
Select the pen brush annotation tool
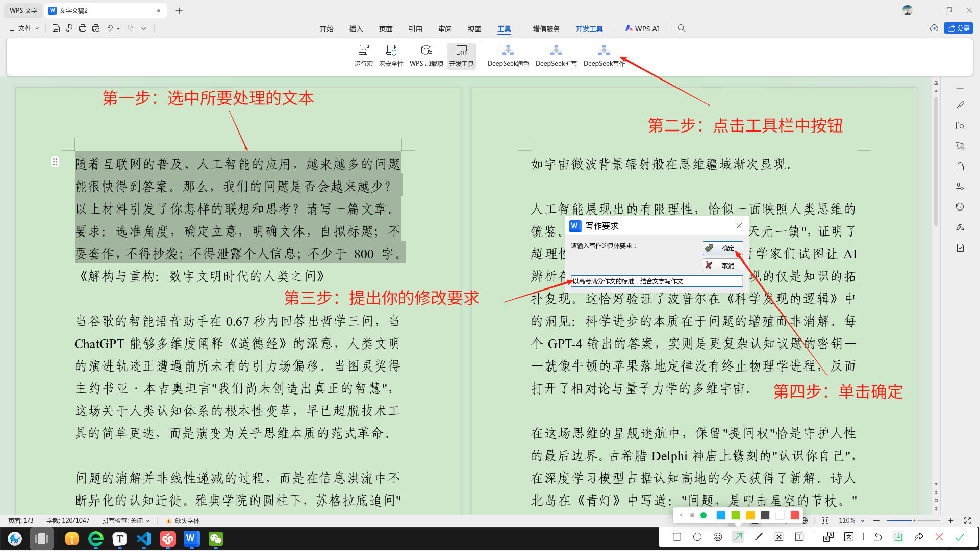[x=759, y=537]
